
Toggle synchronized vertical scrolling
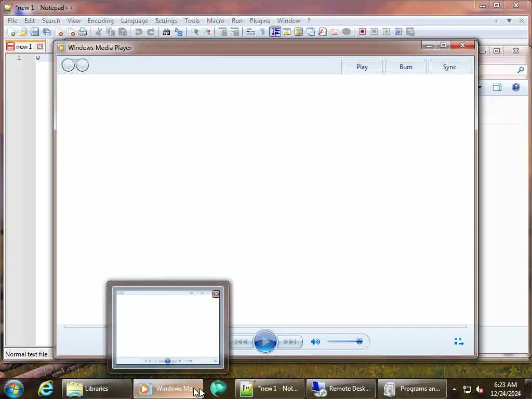pyautogui.click(x=222, y=32)
